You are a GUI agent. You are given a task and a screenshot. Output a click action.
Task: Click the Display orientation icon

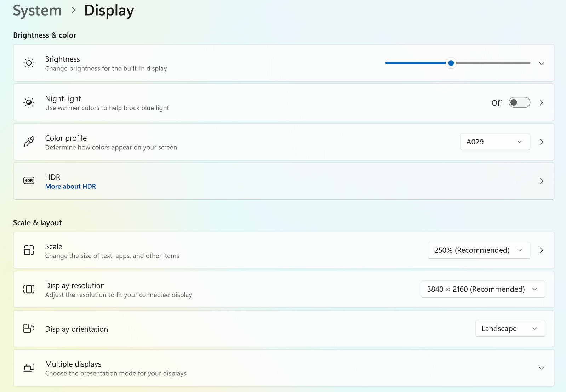point(29,329)
